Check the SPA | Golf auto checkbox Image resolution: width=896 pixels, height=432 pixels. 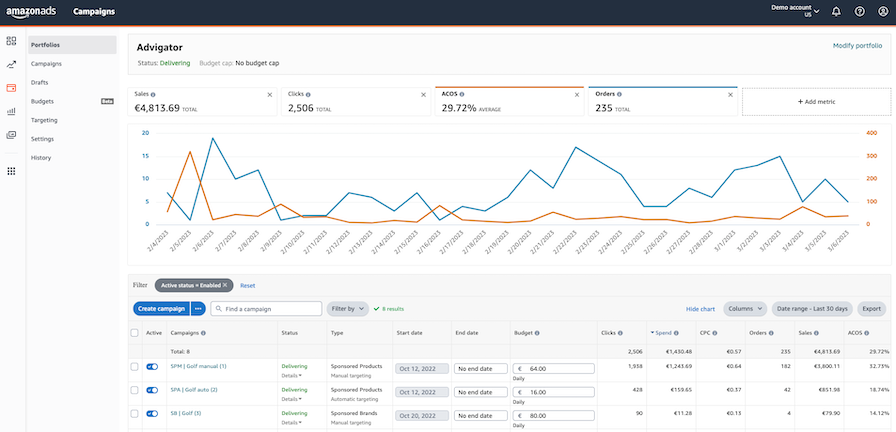point(135,390)
